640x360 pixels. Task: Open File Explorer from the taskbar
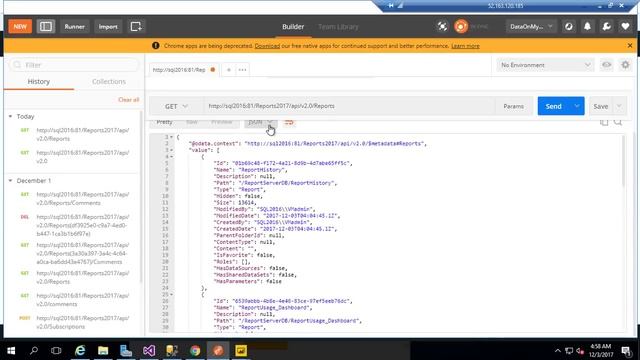tap(103, 350)
